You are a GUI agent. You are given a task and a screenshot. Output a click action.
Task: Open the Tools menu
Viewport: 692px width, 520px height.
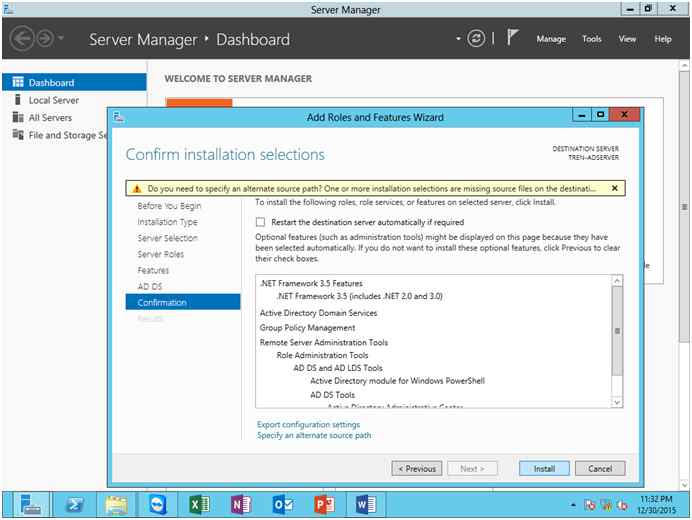pos(591,39)
